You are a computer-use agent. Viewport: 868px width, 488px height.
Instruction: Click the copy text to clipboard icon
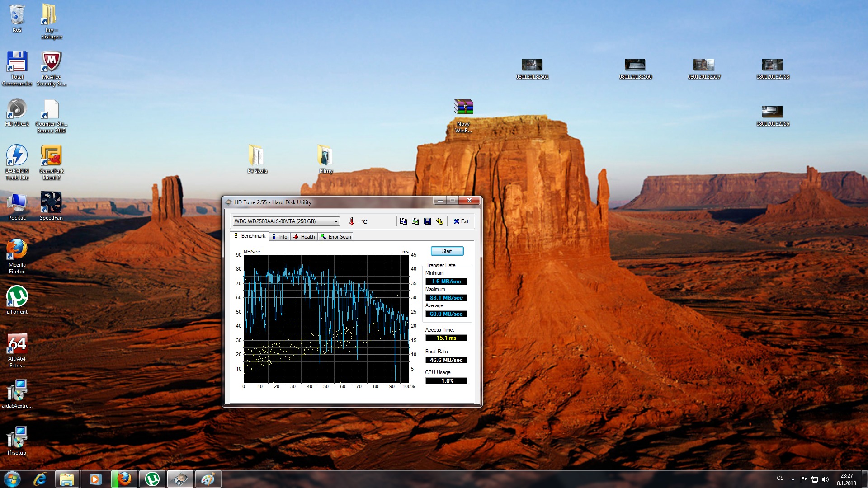click(x=403, y=221)
